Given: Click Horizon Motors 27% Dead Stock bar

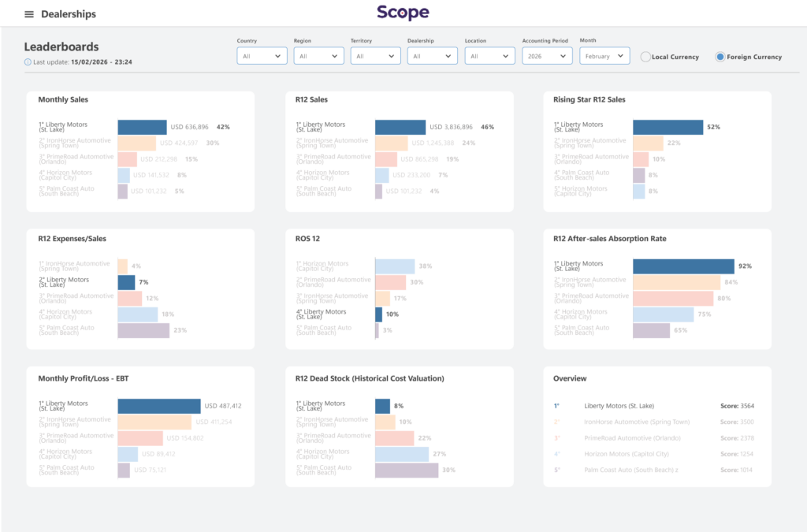Looking at the screenshot, I should (x=402, y=454).
